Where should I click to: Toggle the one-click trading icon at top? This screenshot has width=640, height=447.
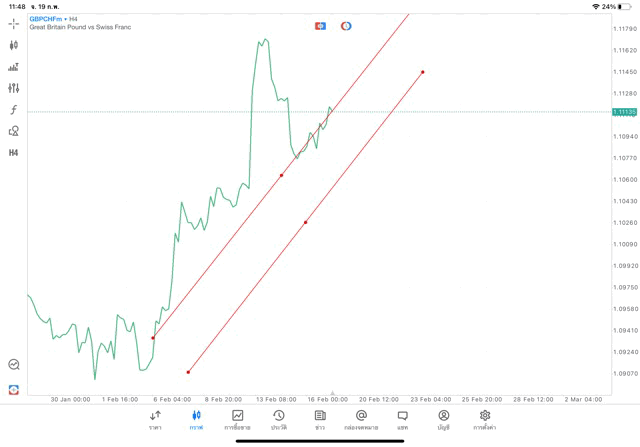[320, 26]
